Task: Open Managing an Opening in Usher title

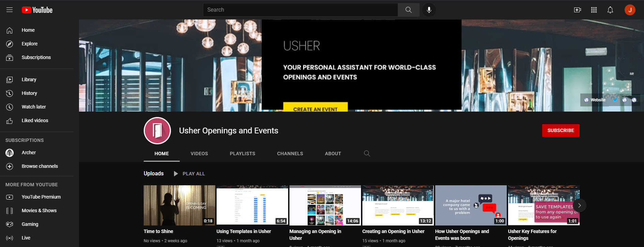Action: pyautogui.click(x=315, y=235)
